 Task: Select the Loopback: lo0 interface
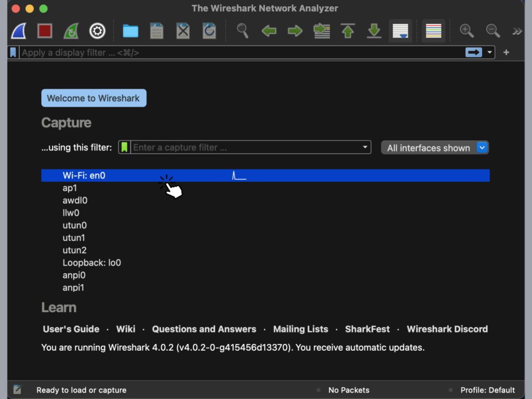pos(92,263)
